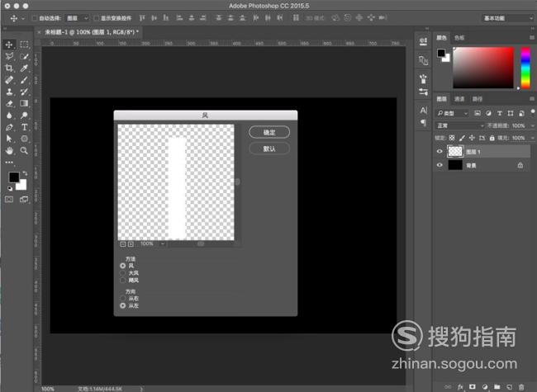Change screen mode icon in toolbox

click(x=24, y=200)
